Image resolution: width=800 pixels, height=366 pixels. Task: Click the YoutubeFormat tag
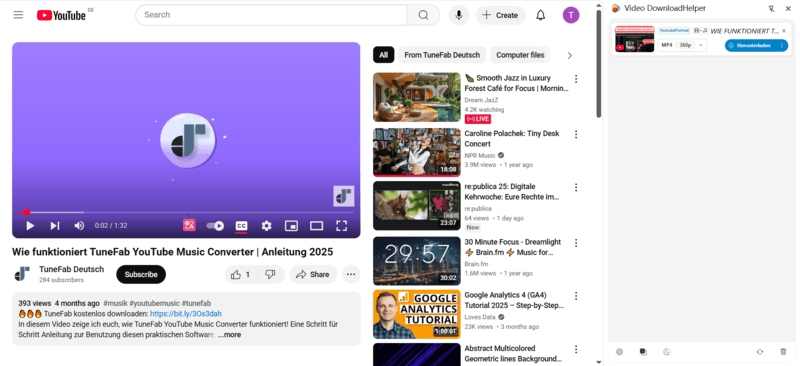click(x=674, y=31)
